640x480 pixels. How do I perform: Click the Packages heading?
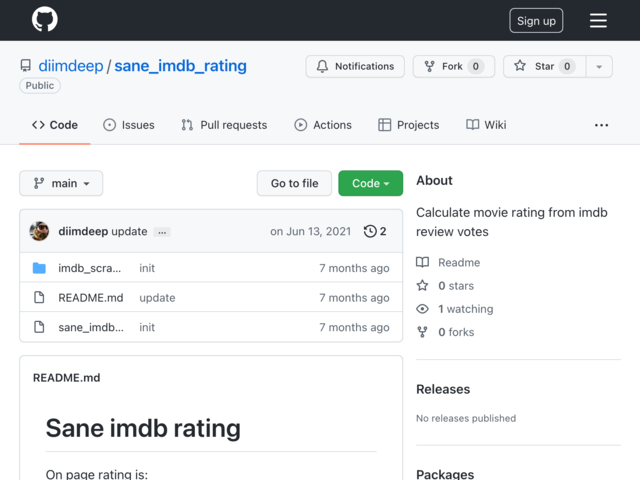click(445, 474)
